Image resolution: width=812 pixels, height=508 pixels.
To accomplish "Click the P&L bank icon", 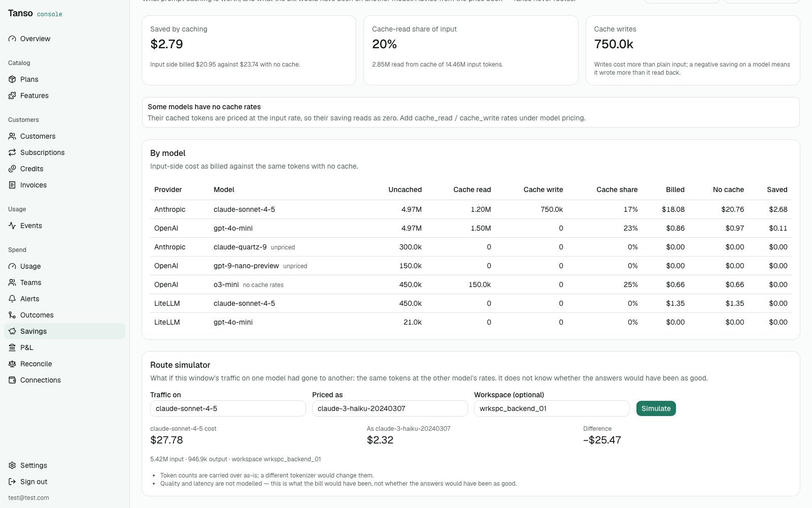I will (12, 347).
